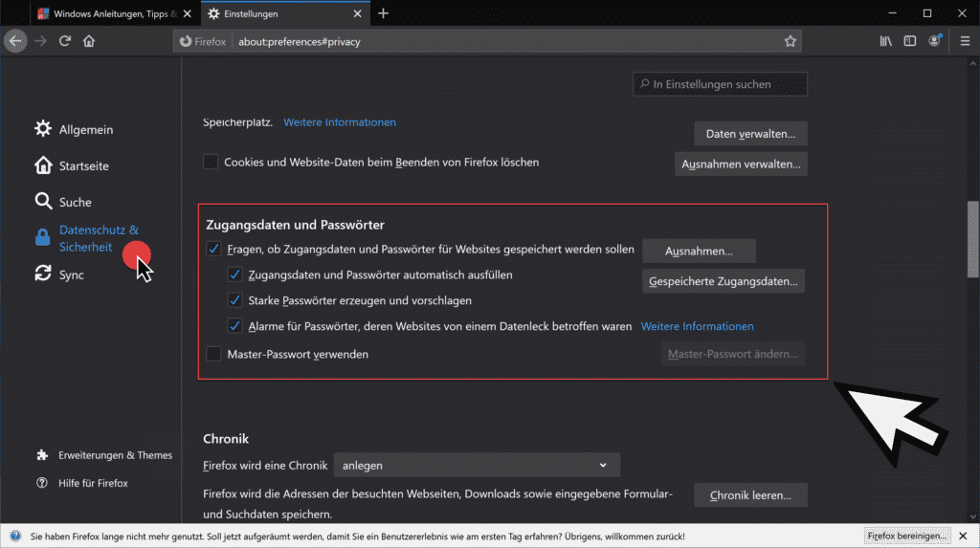Image resolution: width=980 pixels, height=548 pixels.
Task: Open the home page icon
Action: click(x=89, y=41)
